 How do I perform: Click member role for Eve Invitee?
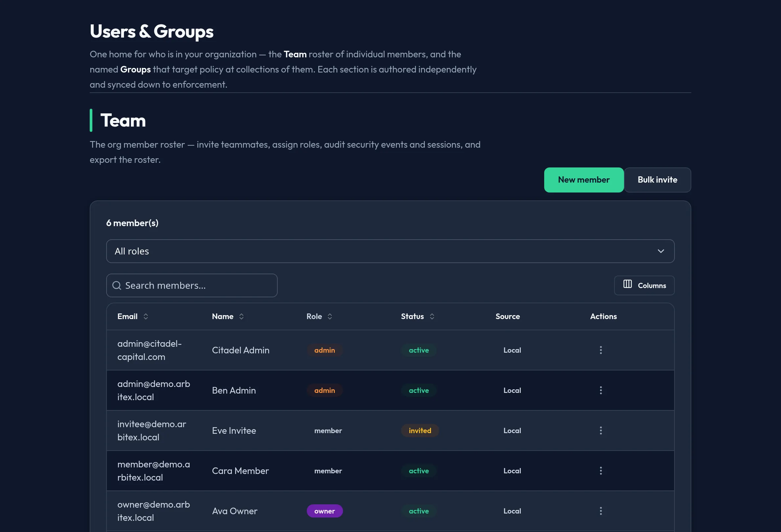(328, 430)
